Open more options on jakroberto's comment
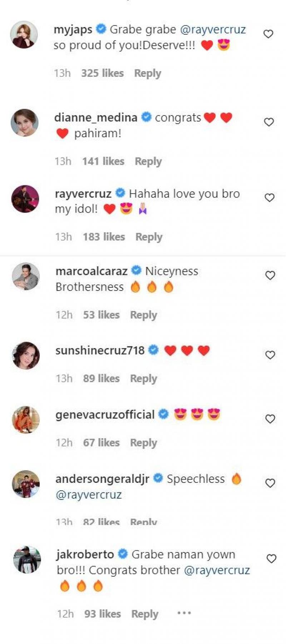This screenshot has width=286, height=644. 184,613
